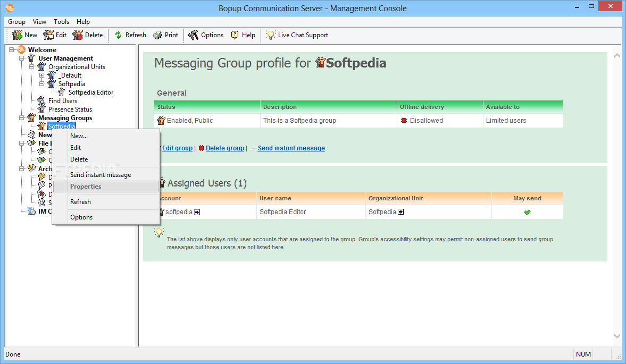This screenshot has height=364, width=626.
Task: Select the _Default organizational unit
Action: 70,75
